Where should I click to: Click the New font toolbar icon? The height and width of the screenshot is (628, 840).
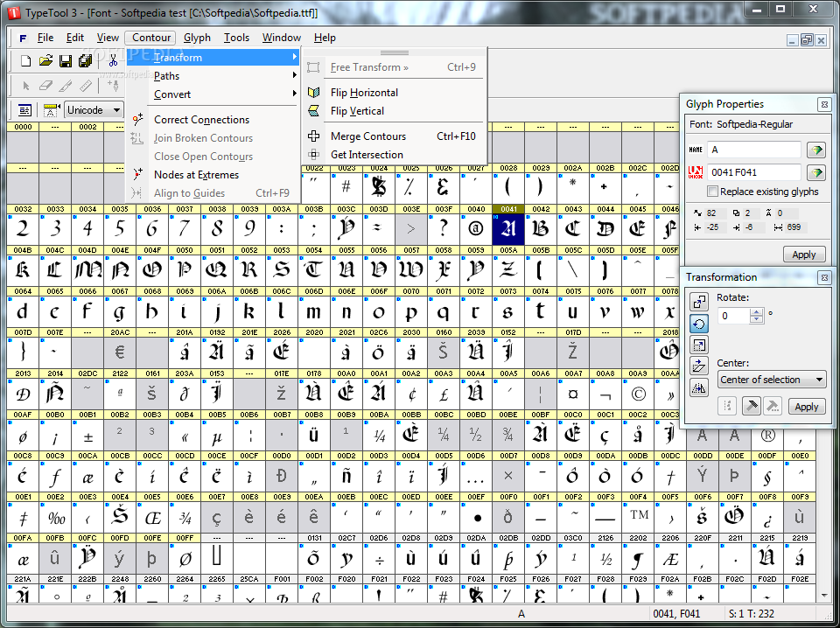(x=25, y=61)
